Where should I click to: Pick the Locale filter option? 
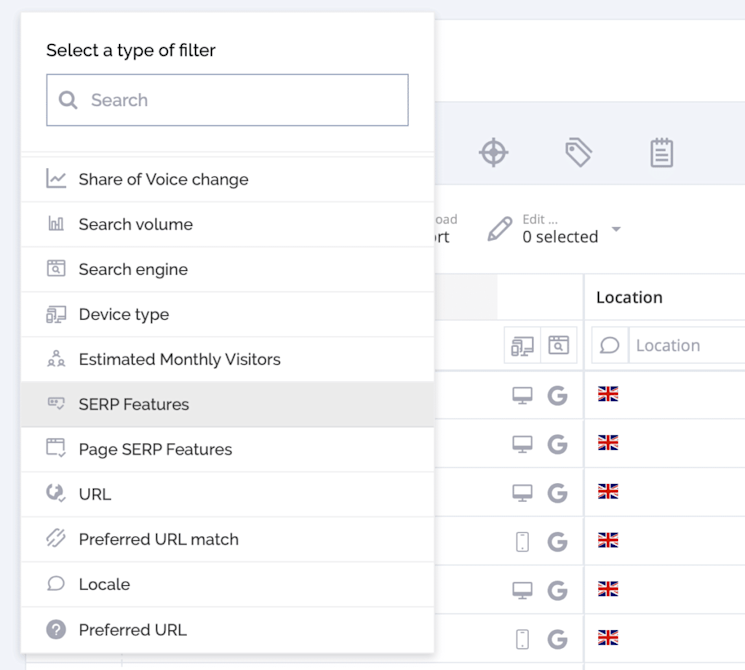(x=104, y=585)
